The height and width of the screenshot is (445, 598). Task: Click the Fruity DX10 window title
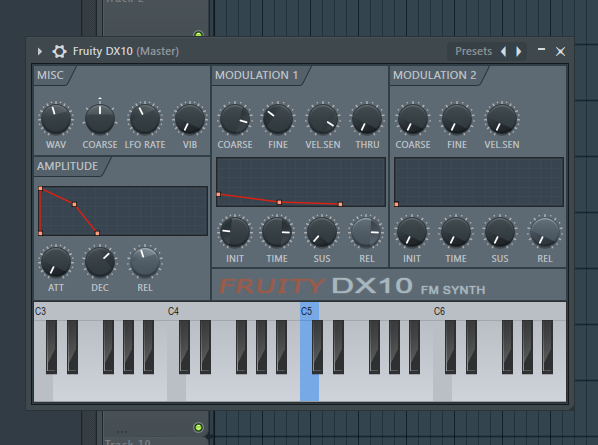pyautogui.click(x=126, y=51)
